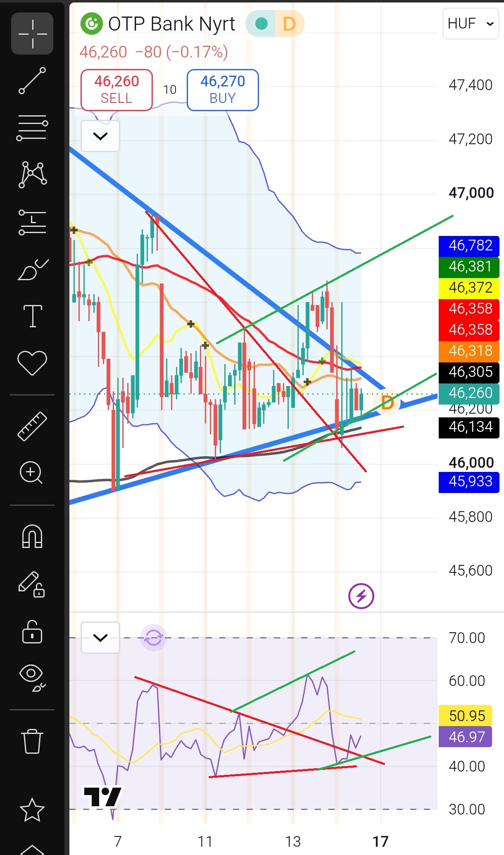The image size is (504, 855).
Task: Click the blue 46,782 price label
Action: [x=469, y=245]
